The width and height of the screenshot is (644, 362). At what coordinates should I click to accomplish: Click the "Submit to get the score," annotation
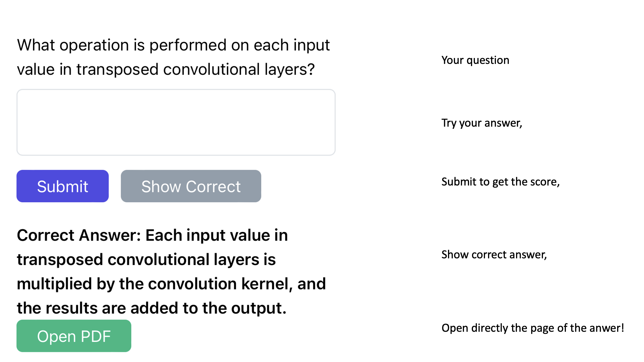[x=500, y=182]
